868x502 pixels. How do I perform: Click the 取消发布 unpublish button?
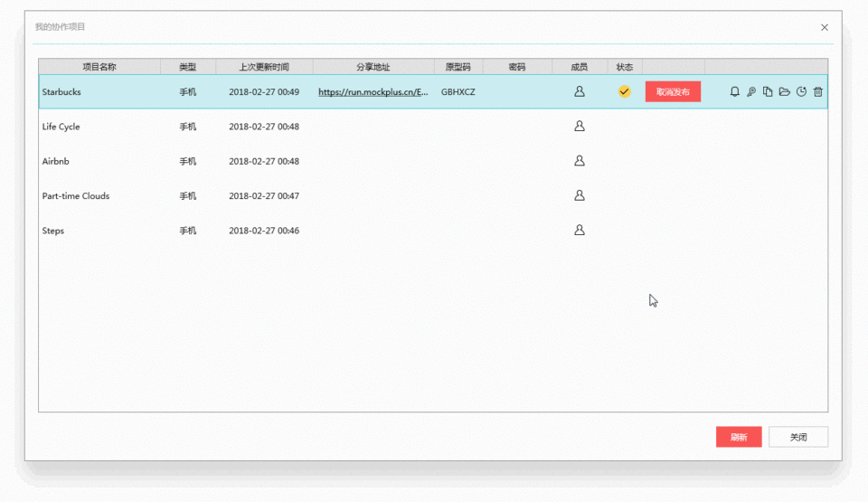pos(673,92)
